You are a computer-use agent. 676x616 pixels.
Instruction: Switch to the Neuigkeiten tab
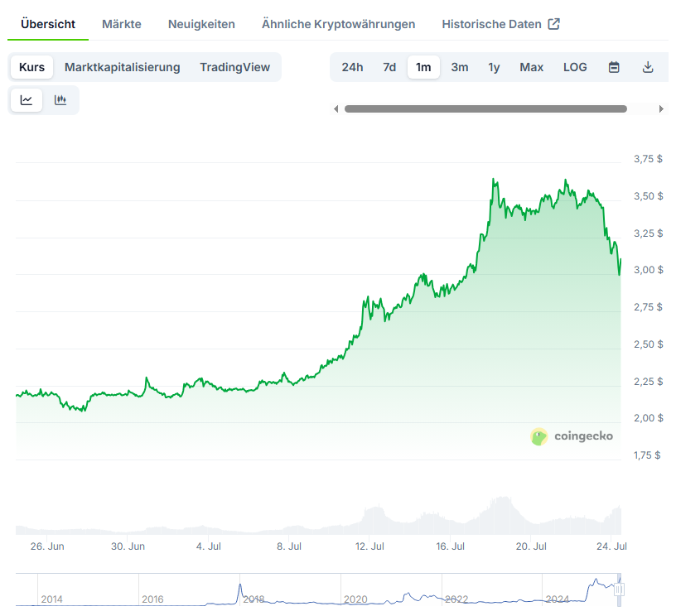[x=201, y=24]
